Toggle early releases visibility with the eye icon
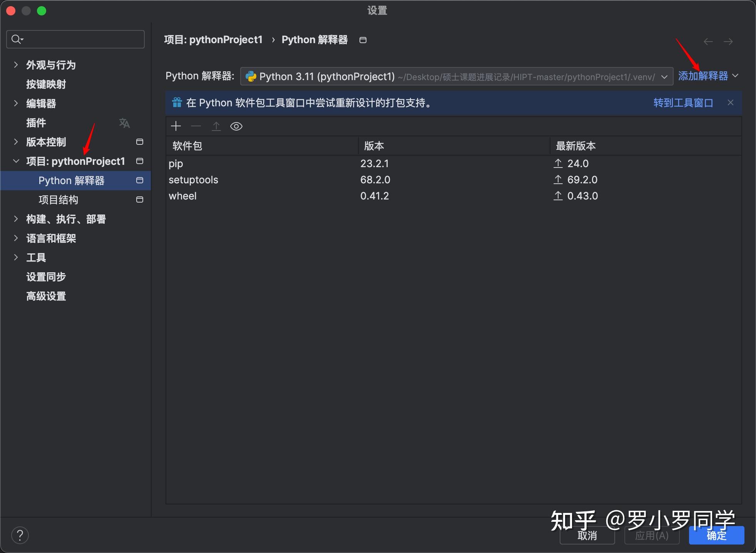 pos(236,126)
